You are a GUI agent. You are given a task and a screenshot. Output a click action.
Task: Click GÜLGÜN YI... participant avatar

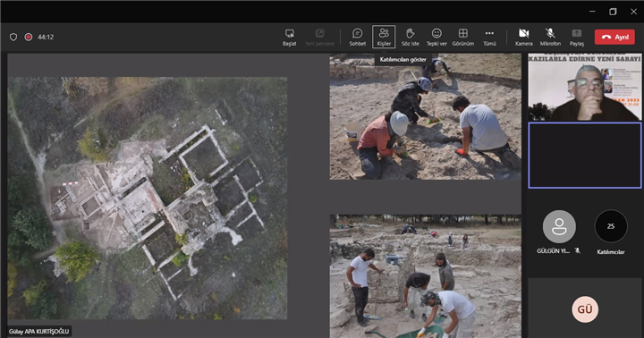click(558, 226)
